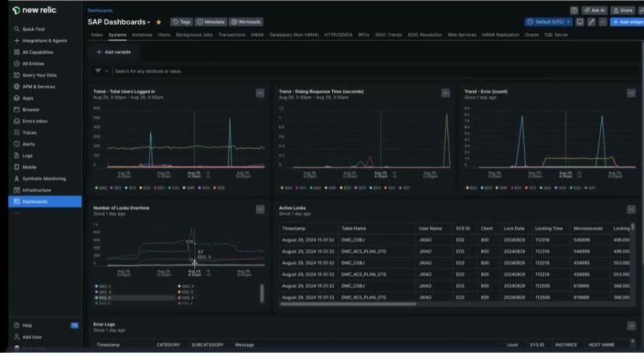
Task: Click the Add variable button
Action: [114, 52]
